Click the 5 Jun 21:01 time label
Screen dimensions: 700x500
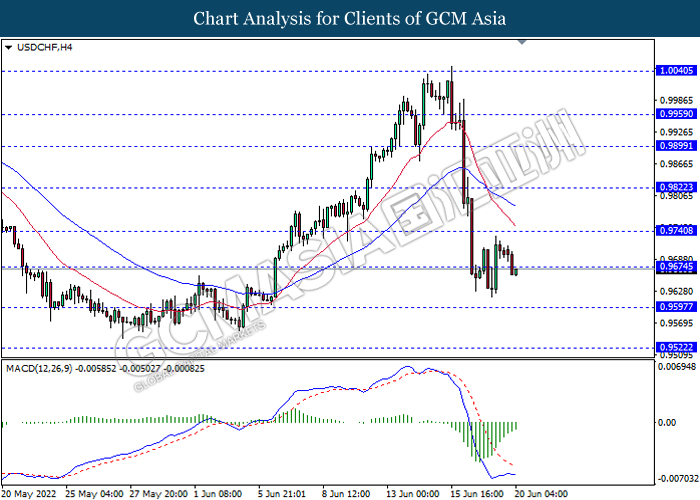pos(283,494)
